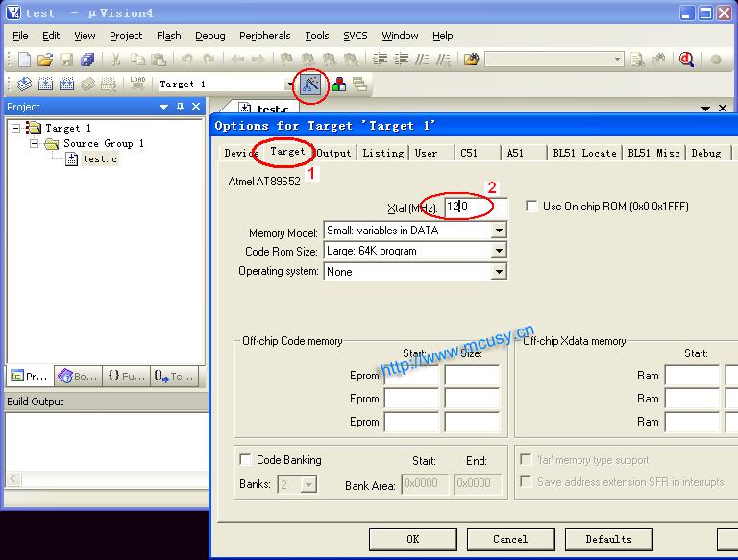
Task: Open the Banks count dropdown
Action: (x=308, y=484)
